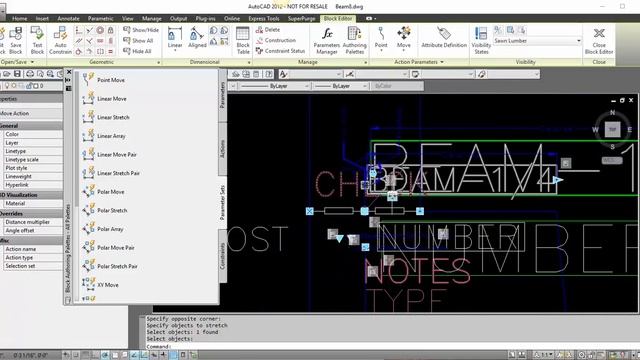This screenshot has height=360, width=640.
Task: Open the Parameters Manager
Action: 327,40
